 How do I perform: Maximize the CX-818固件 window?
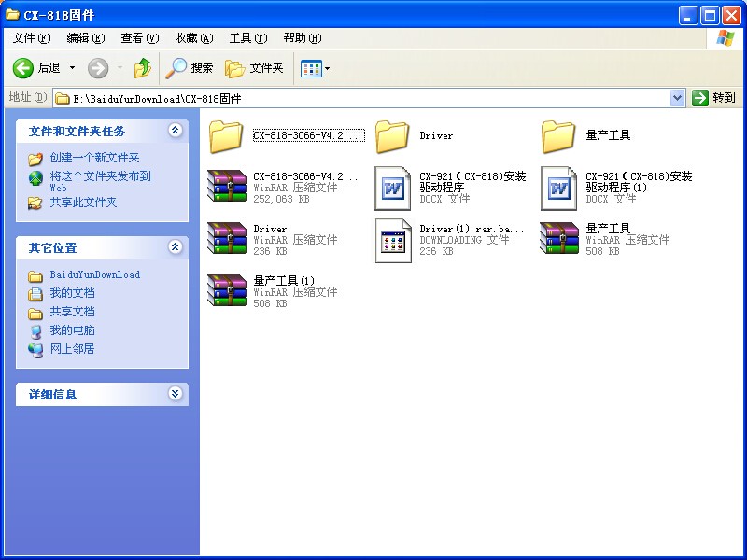pos(710,16)
